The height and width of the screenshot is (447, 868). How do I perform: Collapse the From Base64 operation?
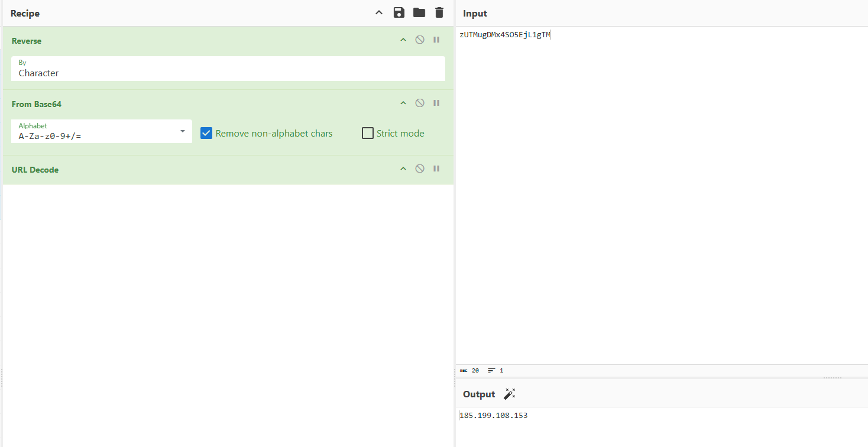coord(403,103)
